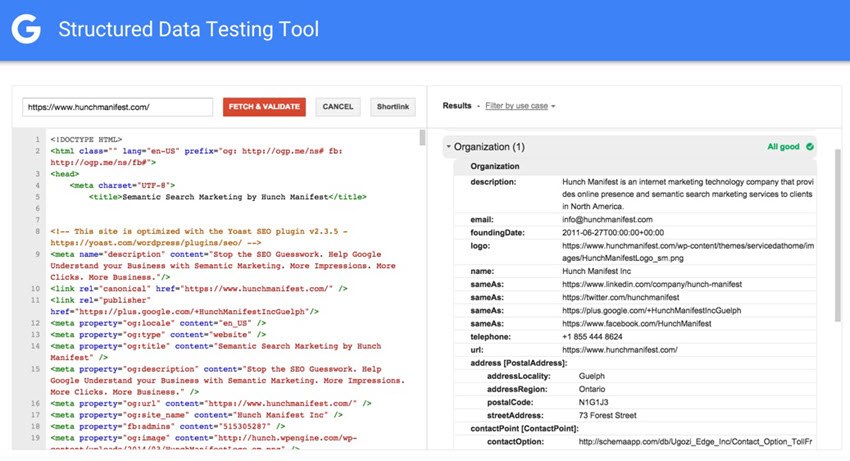850x461 pixels.
Task: Click the code panel scrollbar thumb
Action: click(422, 137)
